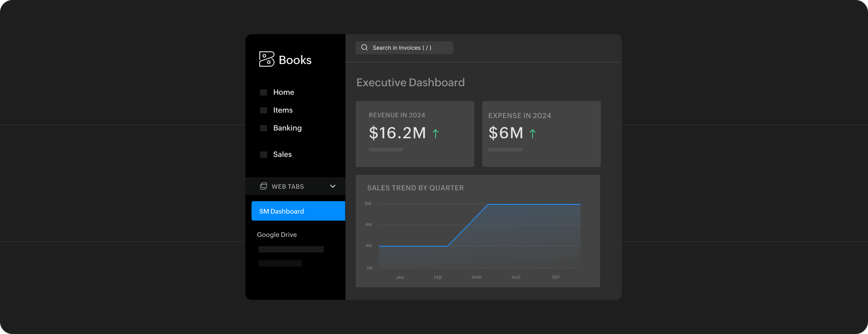
Task: Open the Google Drive web tab
Action: point(277,235)
